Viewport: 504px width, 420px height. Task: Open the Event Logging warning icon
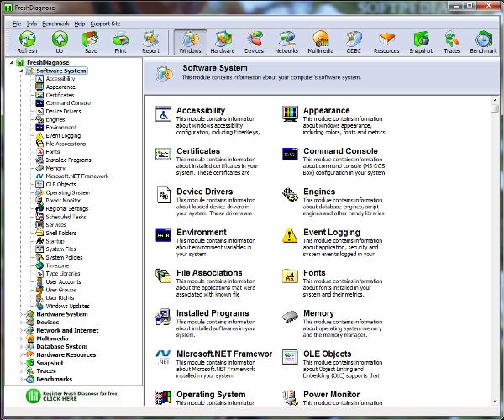tap(290, 235)
